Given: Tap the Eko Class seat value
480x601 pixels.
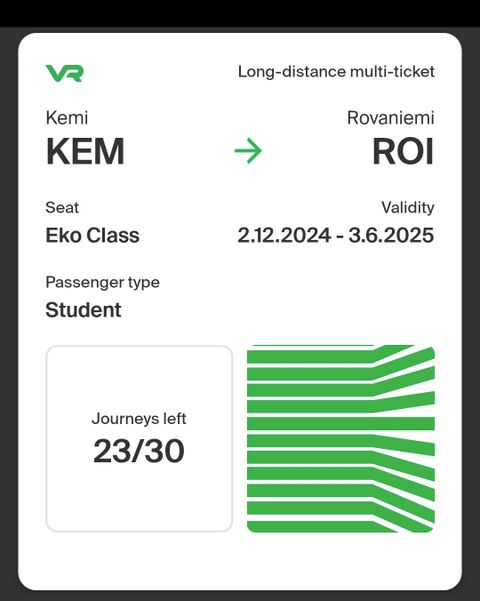Looking at the screenshot, I should click(x=92, y=235).
